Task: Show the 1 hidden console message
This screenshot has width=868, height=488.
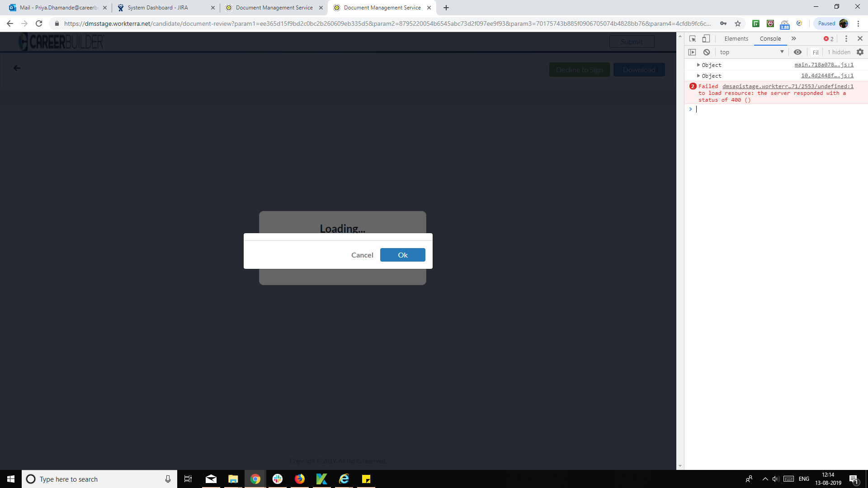Action: pyautogui.click(x=838, y=52)
